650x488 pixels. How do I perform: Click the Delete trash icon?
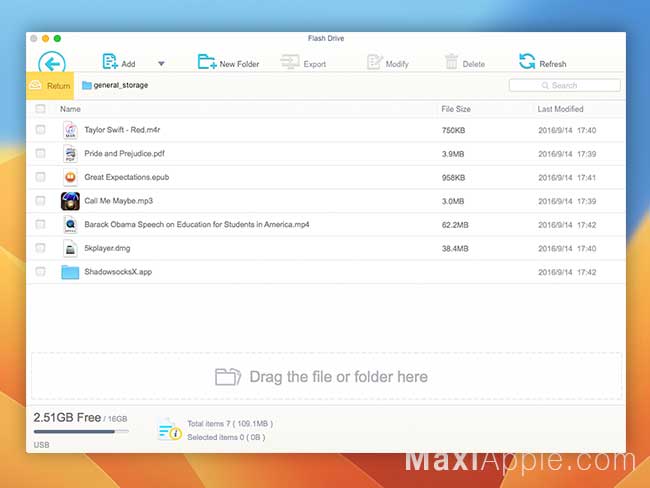(x=451, y=61)
